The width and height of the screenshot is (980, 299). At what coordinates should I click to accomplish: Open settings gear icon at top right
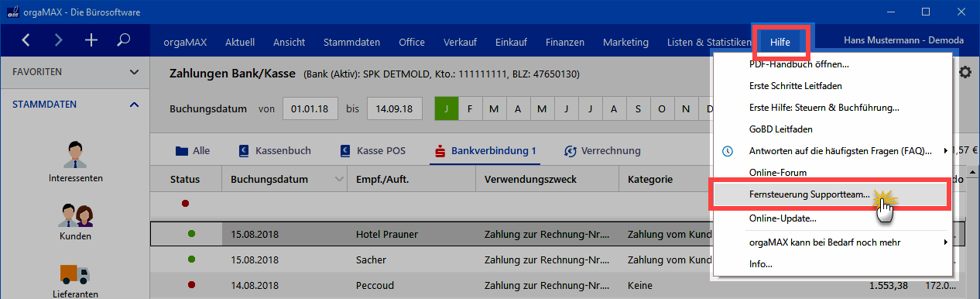coord(965,72)
